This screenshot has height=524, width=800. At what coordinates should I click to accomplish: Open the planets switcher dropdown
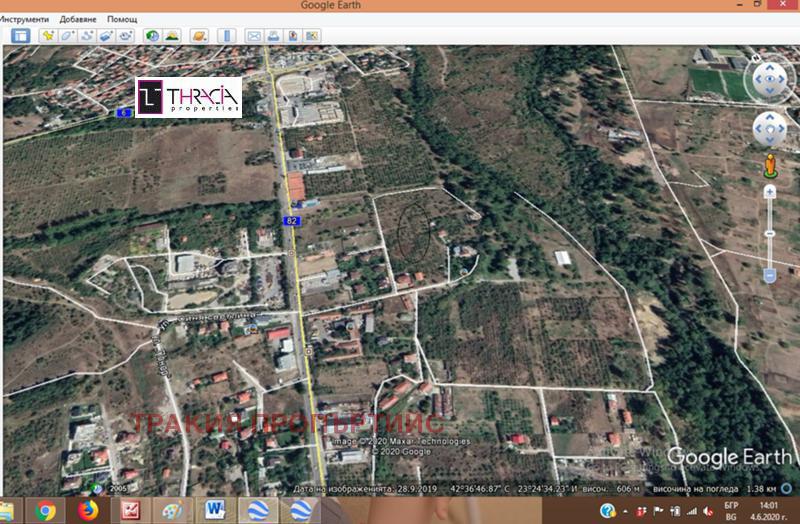click(x=199, y=36)
